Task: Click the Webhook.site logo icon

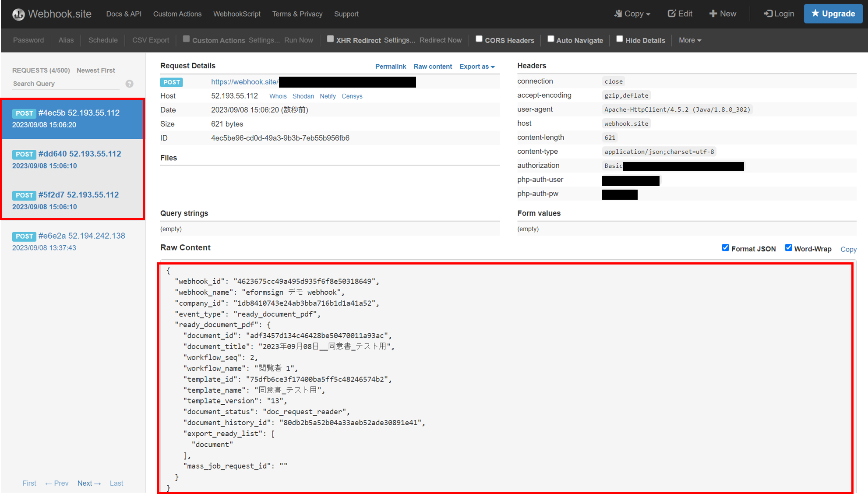Action: point(18,14)
